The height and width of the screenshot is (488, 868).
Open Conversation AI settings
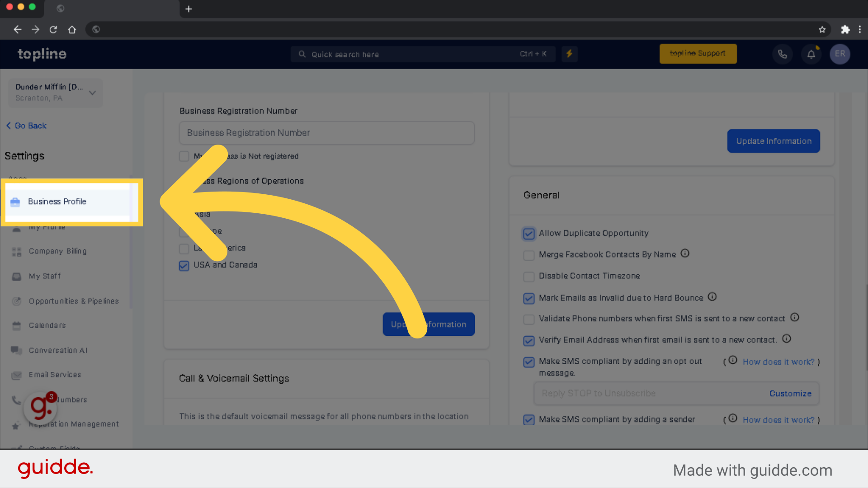coord(58,350)
